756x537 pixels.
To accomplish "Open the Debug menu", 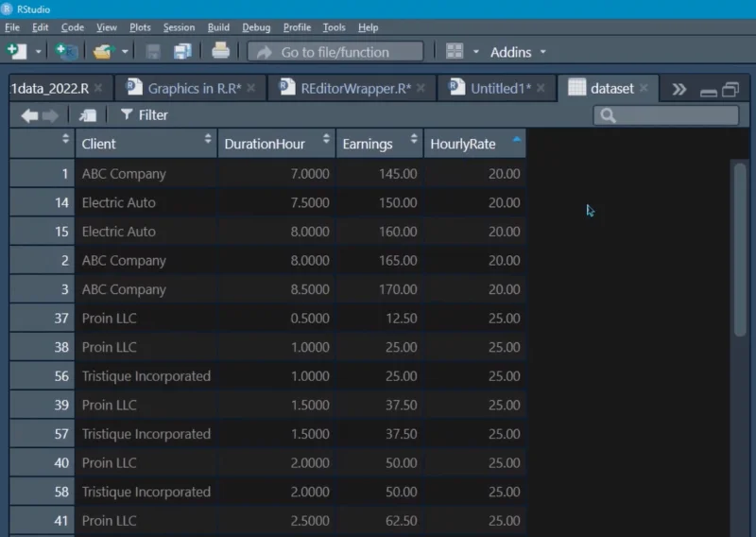I will tap(256, 27).
